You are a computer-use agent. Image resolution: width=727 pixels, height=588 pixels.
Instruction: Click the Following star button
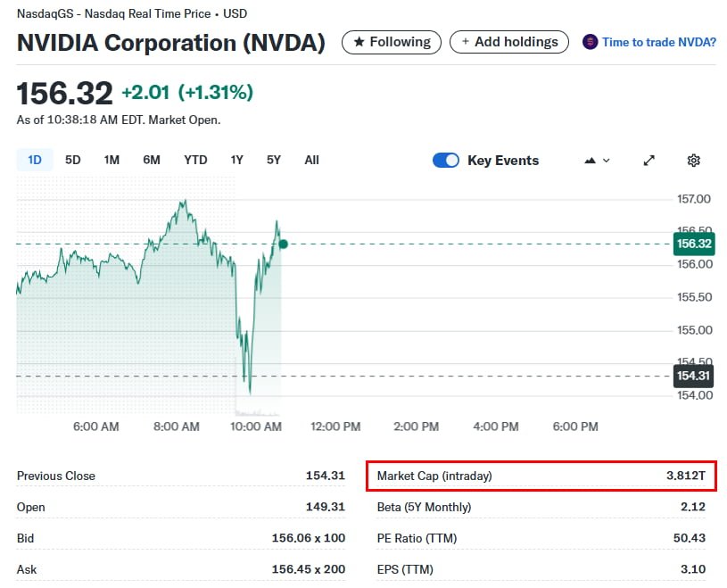(392, 42)
